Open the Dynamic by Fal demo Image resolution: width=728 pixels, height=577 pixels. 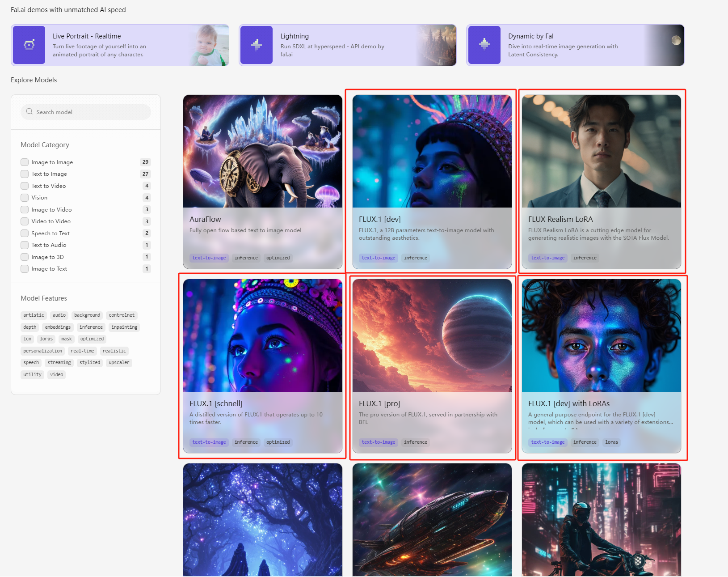(x=575, y=45)
